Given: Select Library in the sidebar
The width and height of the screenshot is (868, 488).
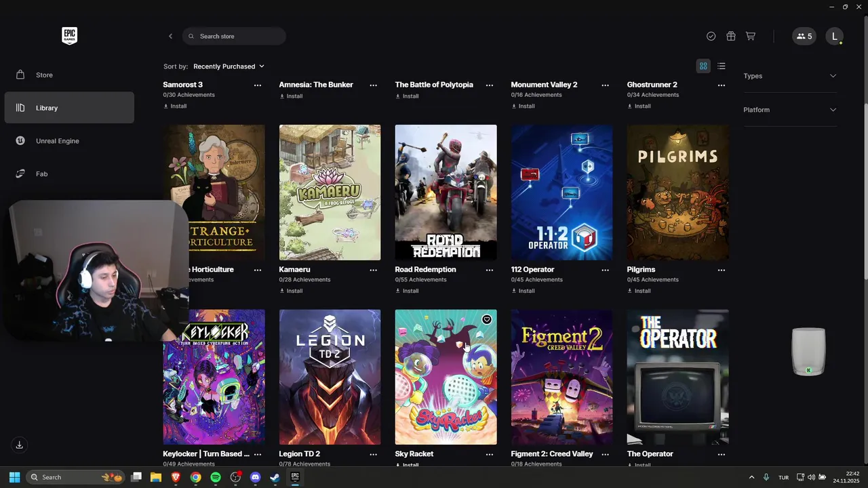Looking at the screenshot, I should tap(69, 108).
